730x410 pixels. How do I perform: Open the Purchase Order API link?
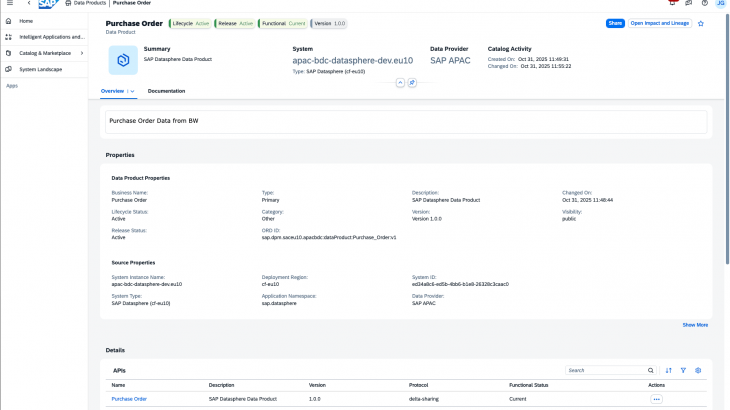[129, 399]
